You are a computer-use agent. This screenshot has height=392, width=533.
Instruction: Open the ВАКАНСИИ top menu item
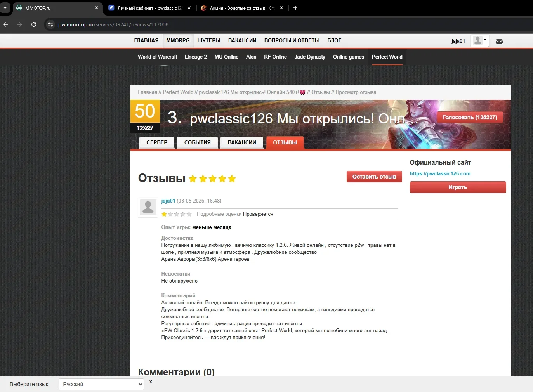tap(242, 40)
